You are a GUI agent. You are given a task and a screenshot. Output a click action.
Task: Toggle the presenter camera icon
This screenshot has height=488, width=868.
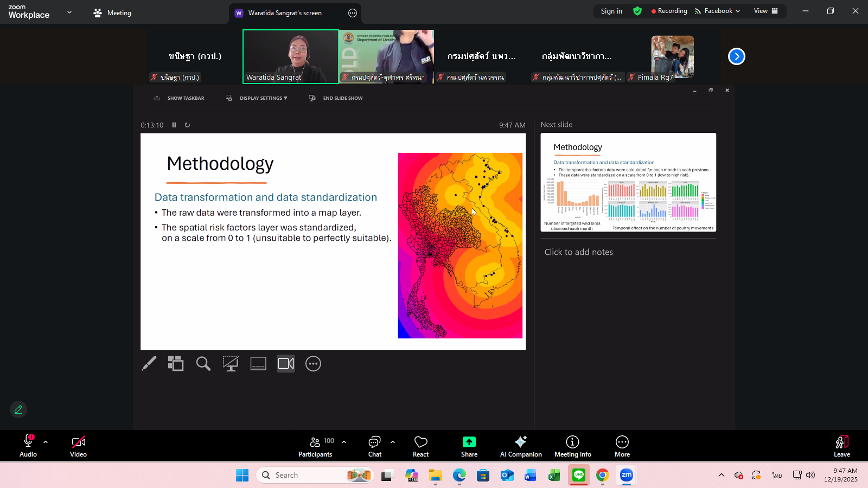(x=286, y=363)
